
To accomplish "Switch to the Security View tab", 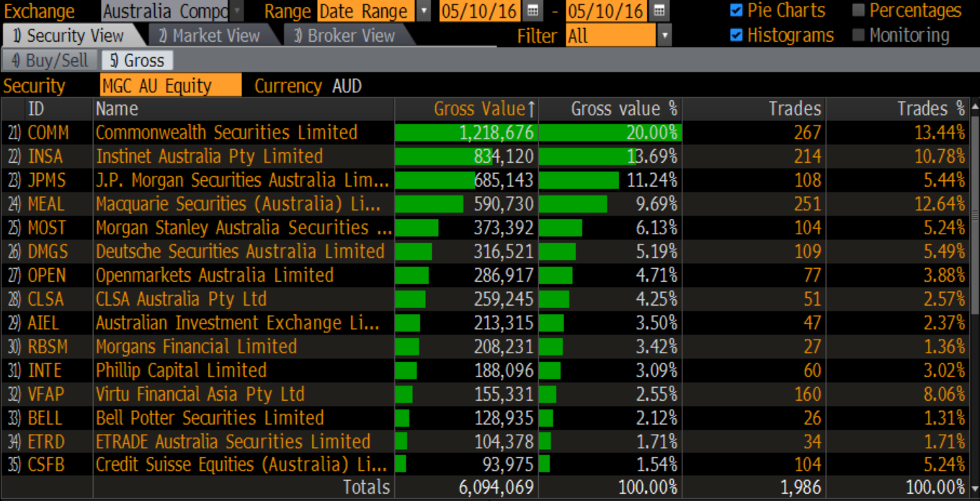I will pos(69,35).
